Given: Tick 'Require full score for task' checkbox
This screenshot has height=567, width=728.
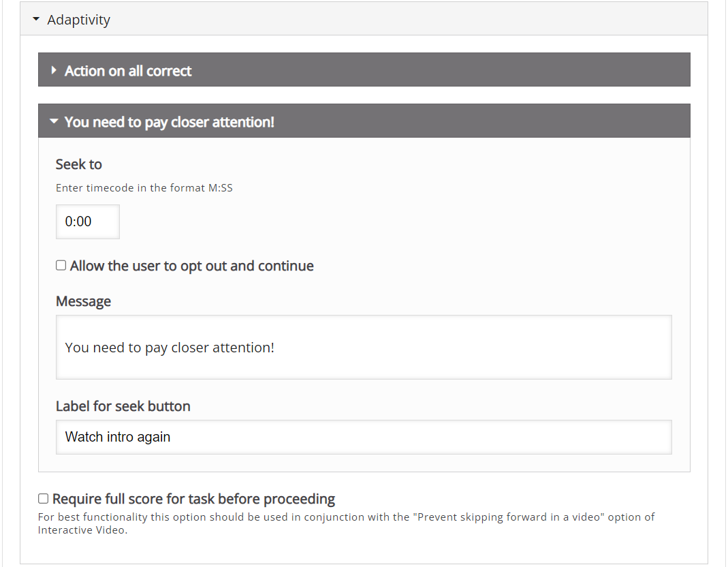Looking at the screenshot, I should (x=43, y=499).
